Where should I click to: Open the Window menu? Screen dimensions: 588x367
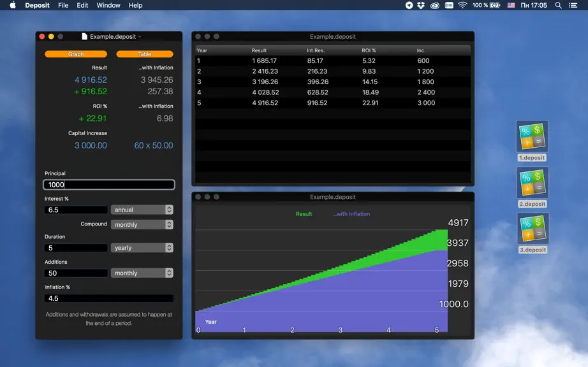[108, 5]
